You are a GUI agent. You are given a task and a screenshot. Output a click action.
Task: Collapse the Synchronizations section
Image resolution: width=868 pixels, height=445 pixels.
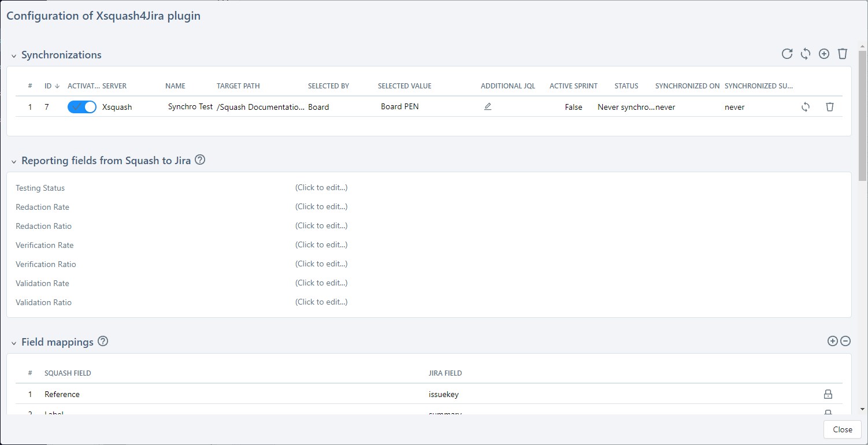click(13, 55)
